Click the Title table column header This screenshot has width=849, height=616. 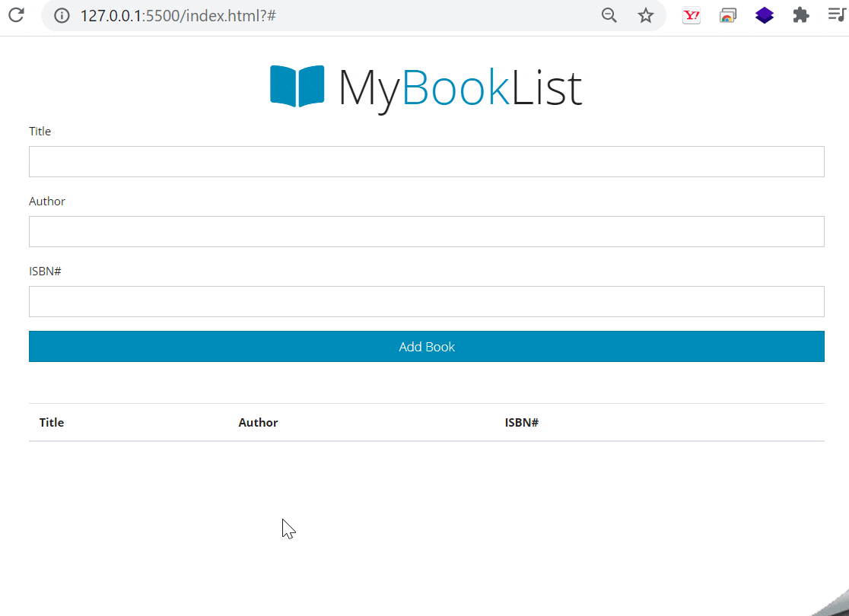coord(52,423)
